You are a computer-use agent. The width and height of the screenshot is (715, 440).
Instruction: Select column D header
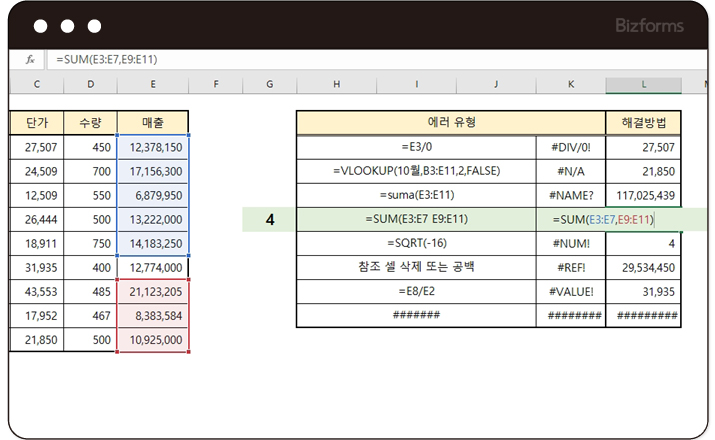click(91, 84)
